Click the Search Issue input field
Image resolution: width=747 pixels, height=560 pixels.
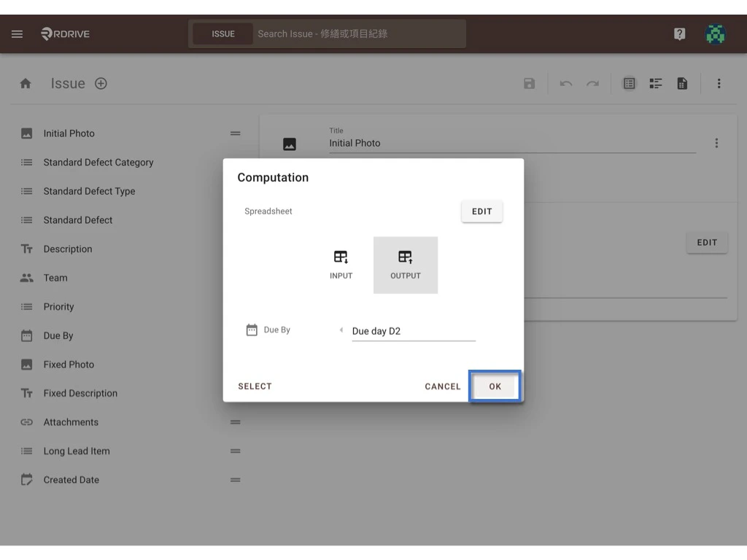pyautogui.click(x=359, y=34)
